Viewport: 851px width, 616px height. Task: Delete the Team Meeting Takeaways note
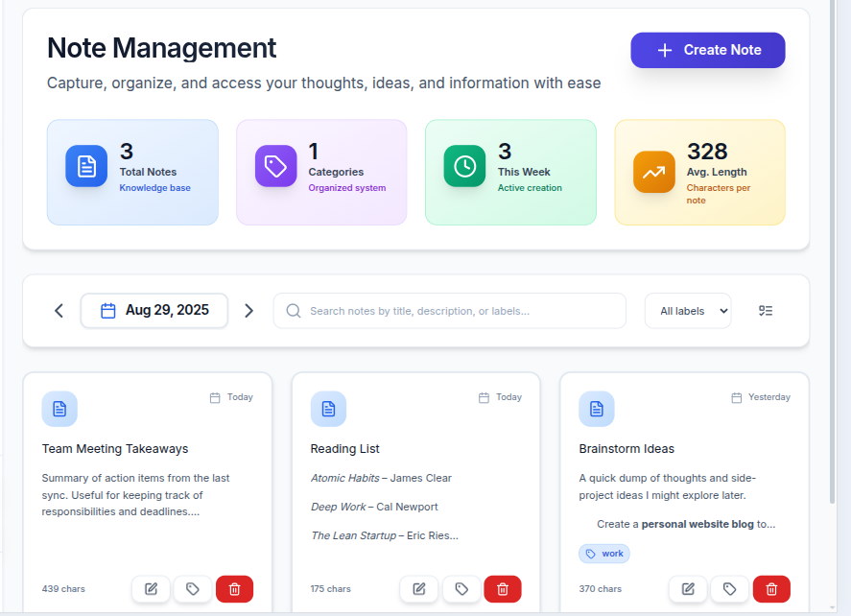point(234,589)
